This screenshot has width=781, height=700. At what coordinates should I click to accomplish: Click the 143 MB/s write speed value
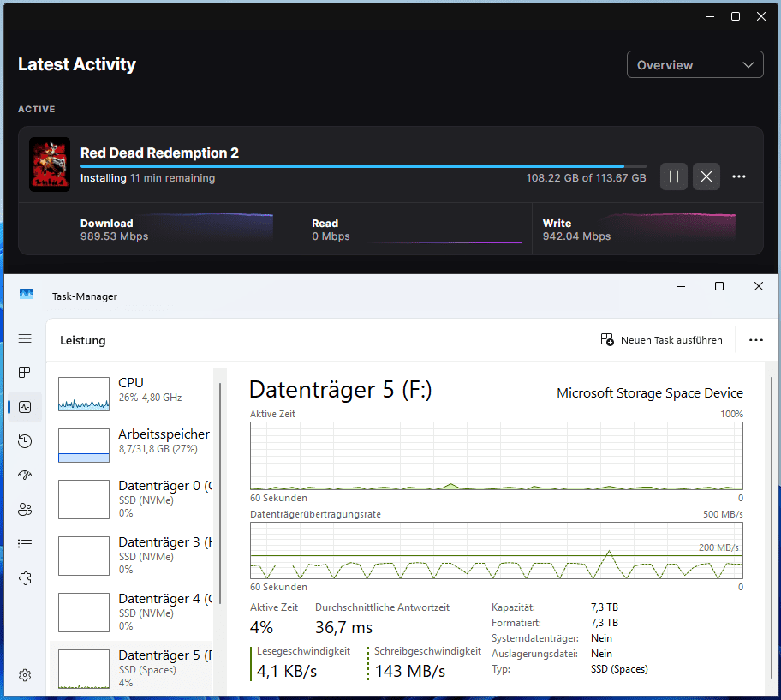click(410, 671)
